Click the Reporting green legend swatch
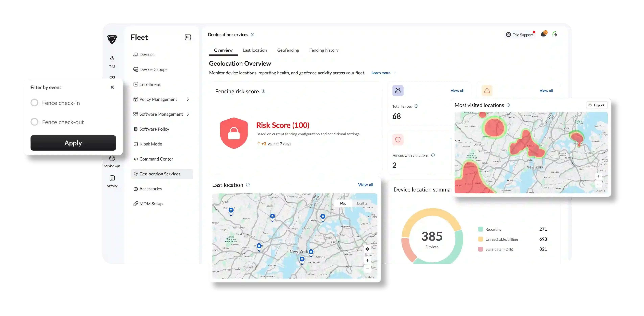The image size is (644, 316). coord(480,229)
